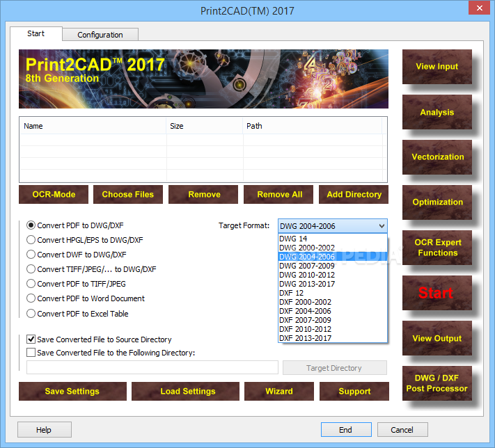
Task: Sort file list by Path column
Action: [312, 126]
